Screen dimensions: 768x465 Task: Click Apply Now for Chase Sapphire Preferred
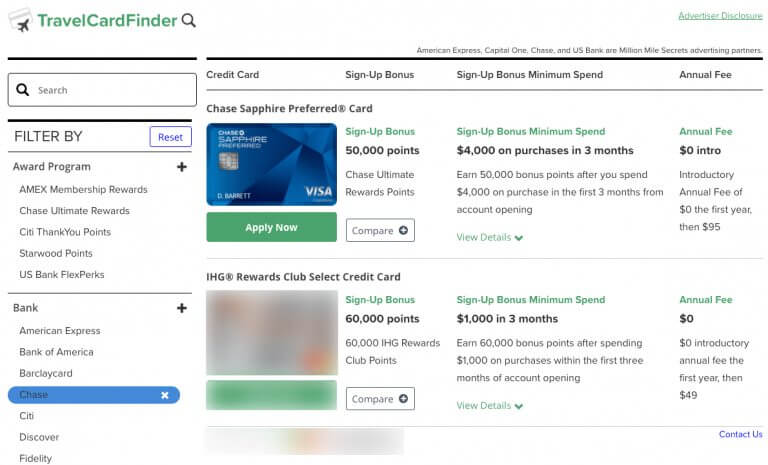click(x=271, y=227)
